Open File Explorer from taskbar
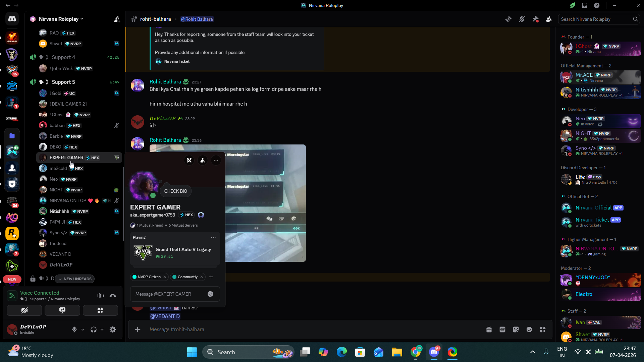The width and height of the screenshot is (644, 362). coord(397,352)
